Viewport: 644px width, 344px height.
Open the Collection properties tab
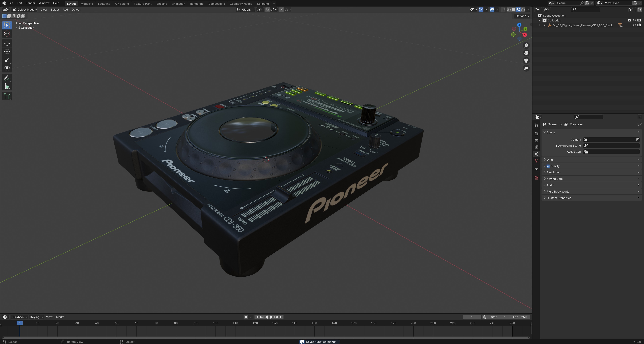click(x=536, y=170)
